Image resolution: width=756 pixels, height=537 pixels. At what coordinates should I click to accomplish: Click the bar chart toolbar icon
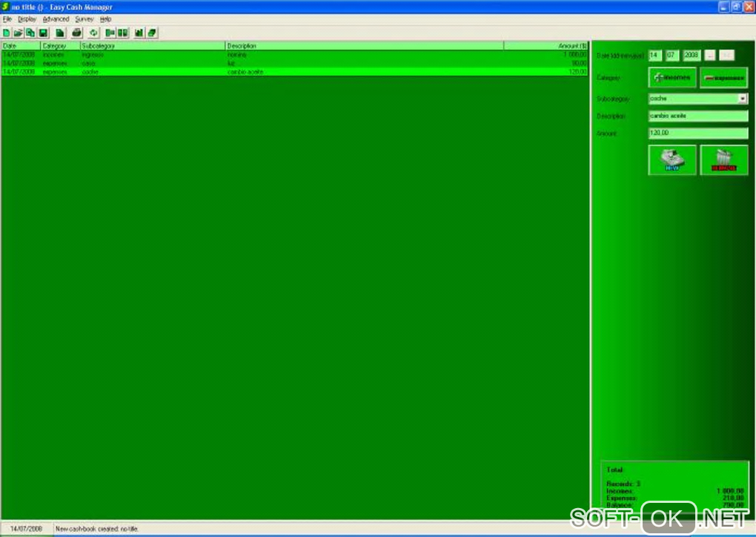139,33
